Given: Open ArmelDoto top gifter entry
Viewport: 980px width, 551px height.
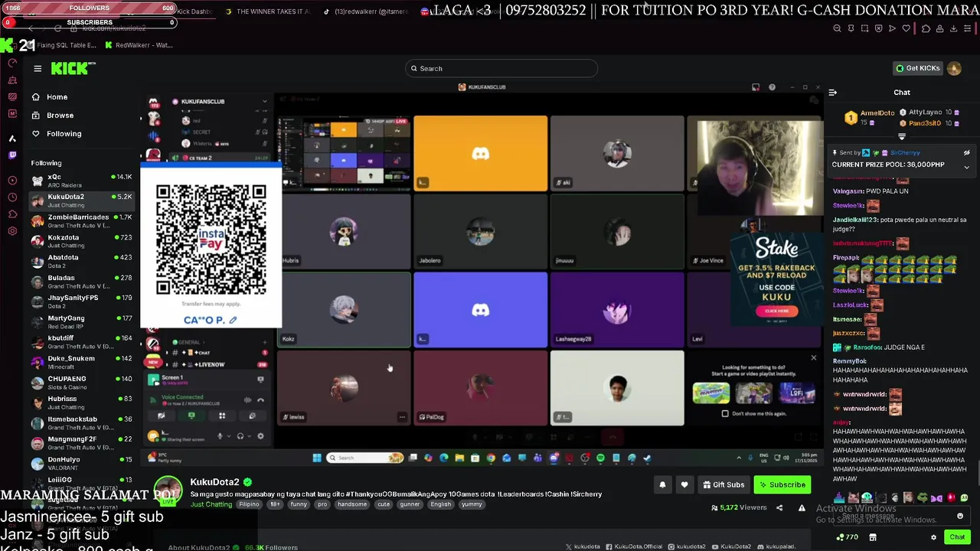Looking at the screenshot, I should [x=870, y=117].
